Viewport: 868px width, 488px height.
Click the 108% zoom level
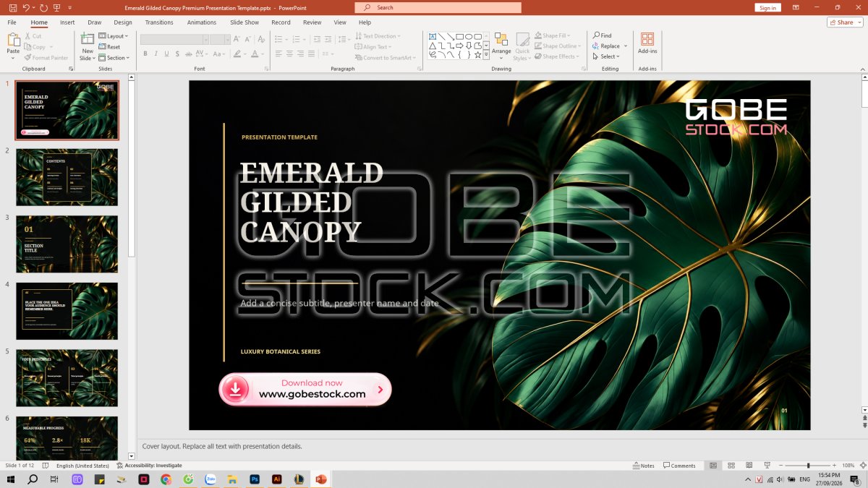tap(848, 466)
